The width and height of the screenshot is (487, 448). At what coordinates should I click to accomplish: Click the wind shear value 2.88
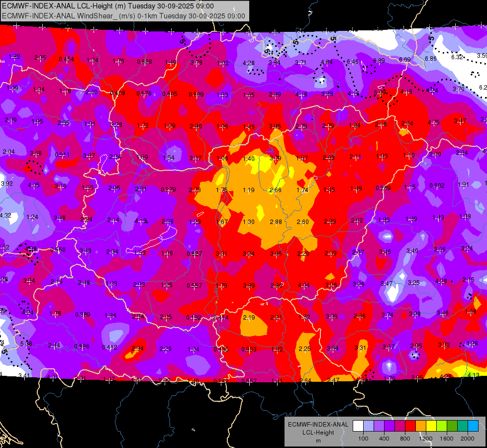coord(276,222)
